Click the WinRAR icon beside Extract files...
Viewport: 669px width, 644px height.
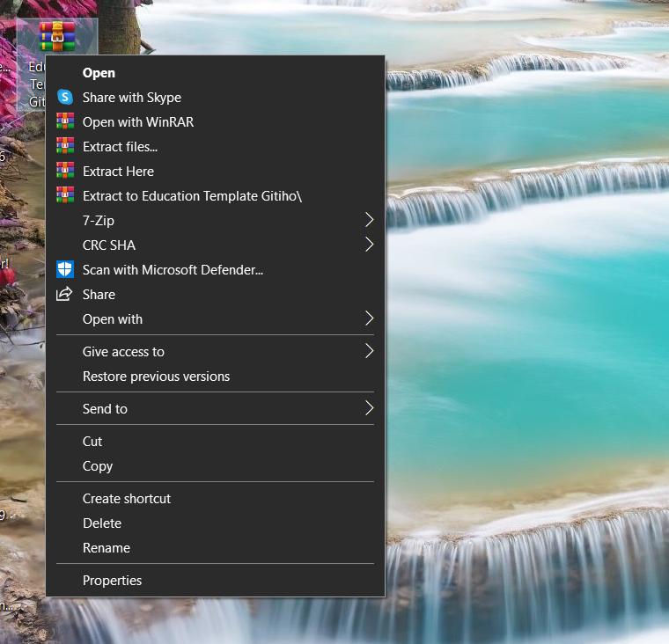65,146
